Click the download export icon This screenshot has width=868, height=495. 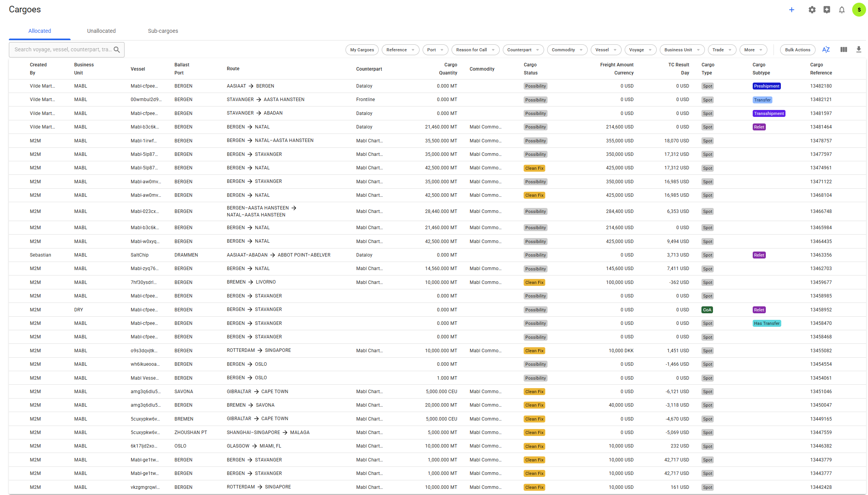pyautogui.click(x=858, y=50)
